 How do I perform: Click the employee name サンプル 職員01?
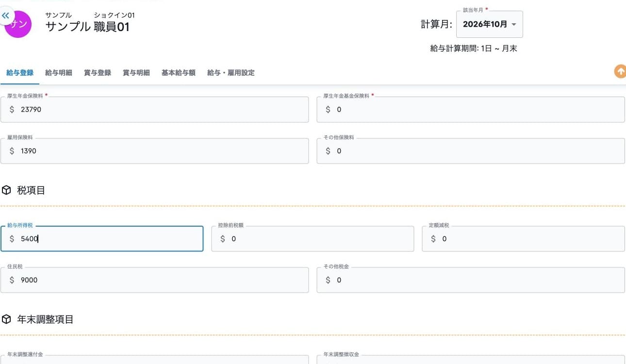88,27
